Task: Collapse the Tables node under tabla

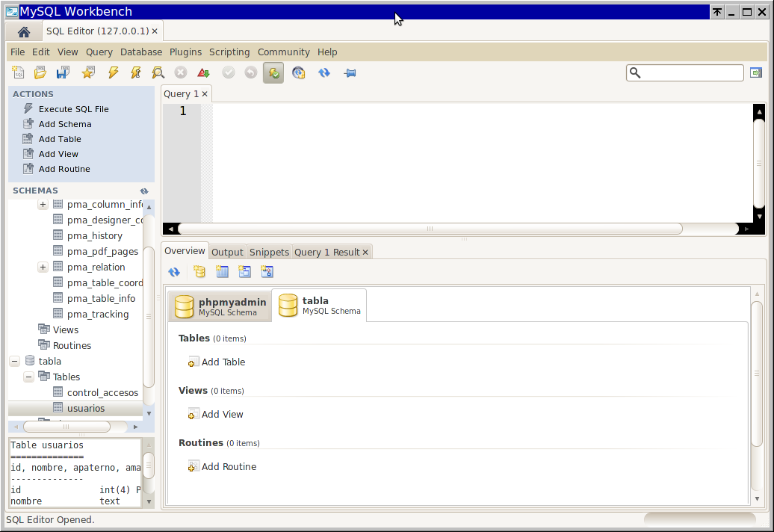Action: click(x=28, y=377)
